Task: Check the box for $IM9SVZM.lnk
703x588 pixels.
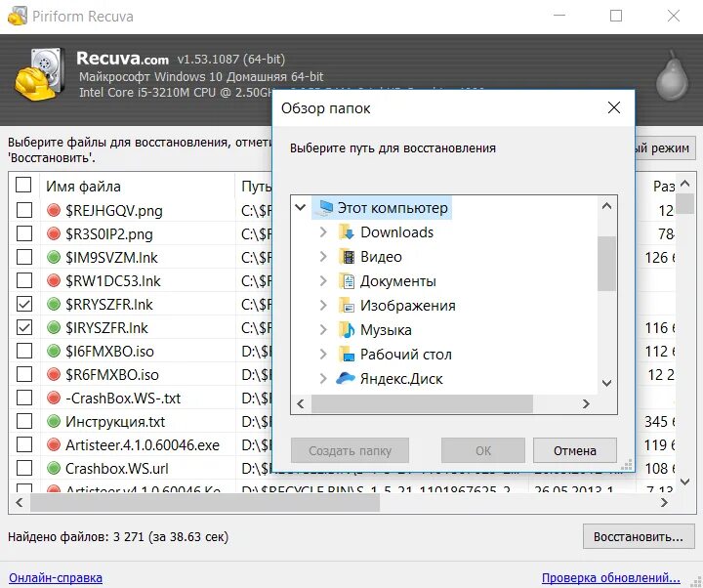Action: click(x=24, y=257)
